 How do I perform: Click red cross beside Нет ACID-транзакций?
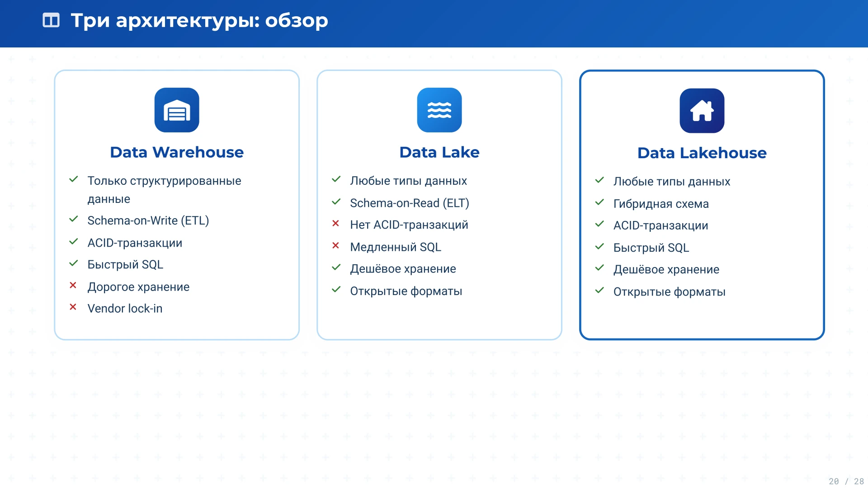[335, 223]
